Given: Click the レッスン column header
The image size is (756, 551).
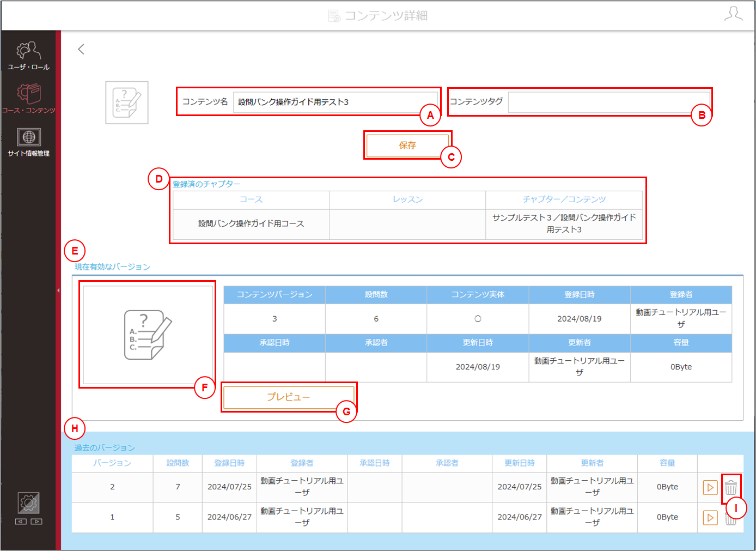Looking at the screenshot, I should click(x=407, y=200).
